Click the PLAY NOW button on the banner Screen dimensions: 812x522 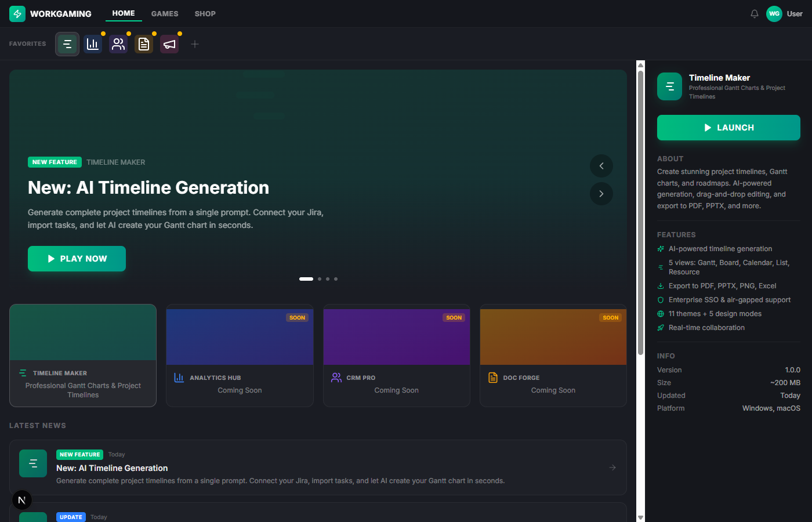pyautogui.click(x=77, y=258)
